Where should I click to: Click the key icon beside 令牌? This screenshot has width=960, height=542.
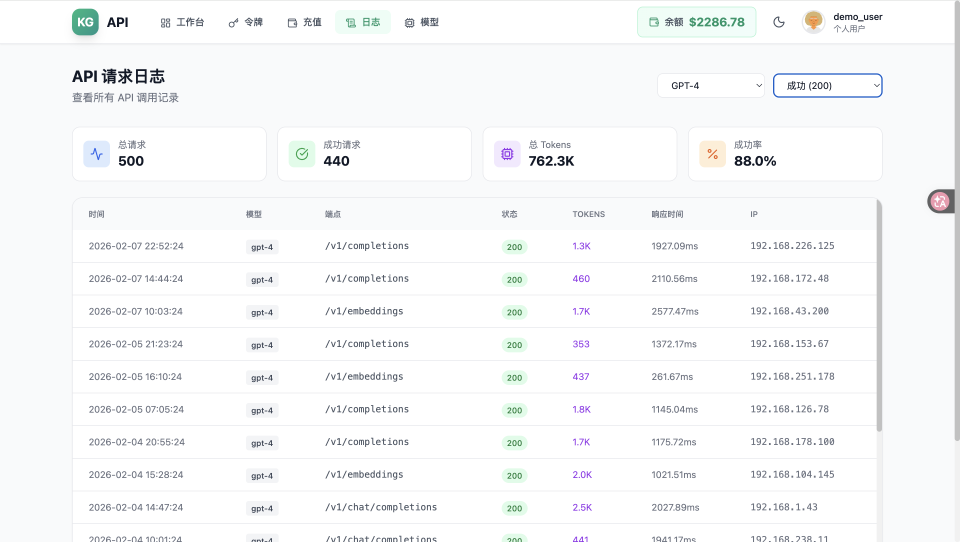click(233, 23)
